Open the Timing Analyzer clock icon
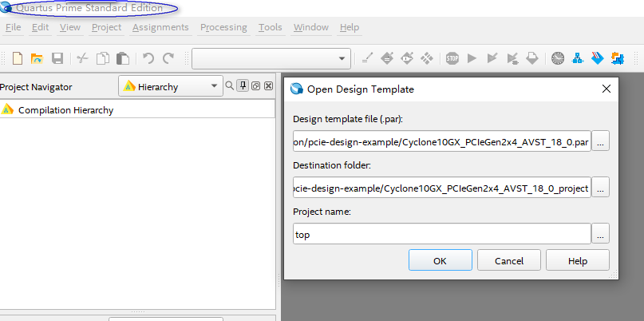This screenshot has height=321, width=644. 558,58
